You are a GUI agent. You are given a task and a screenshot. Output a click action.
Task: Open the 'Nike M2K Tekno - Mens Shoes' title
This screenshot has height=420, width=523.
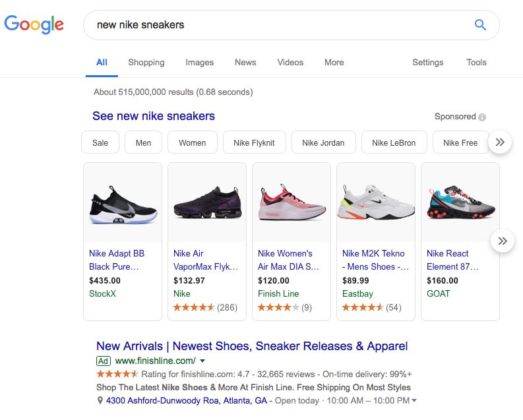[375, 260]
